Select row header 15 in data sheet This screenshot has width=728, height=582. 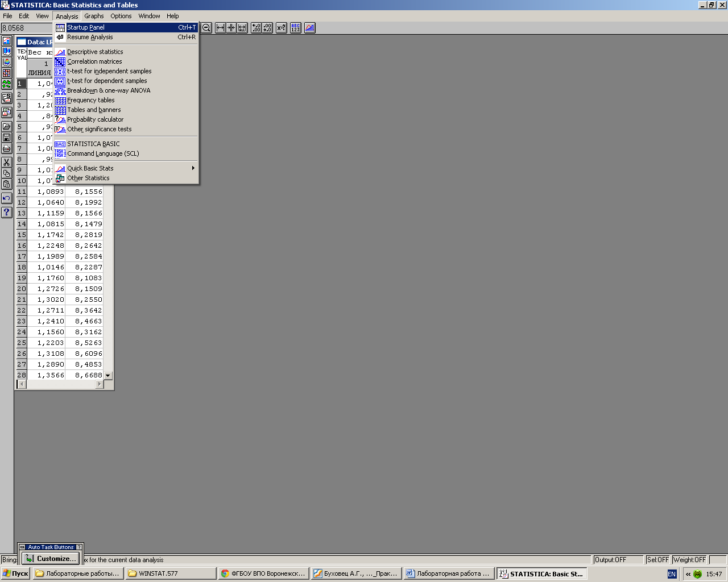click(x=22, y=235)
